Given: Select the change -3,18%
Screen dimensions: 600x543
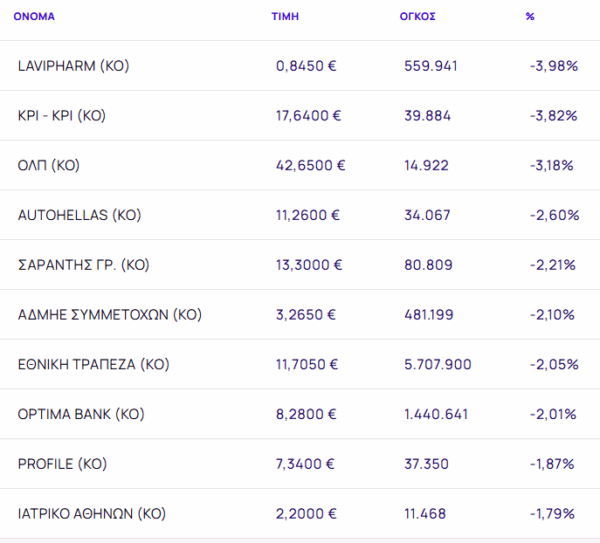Looking at the screenshot, I should tap(551, 165).
